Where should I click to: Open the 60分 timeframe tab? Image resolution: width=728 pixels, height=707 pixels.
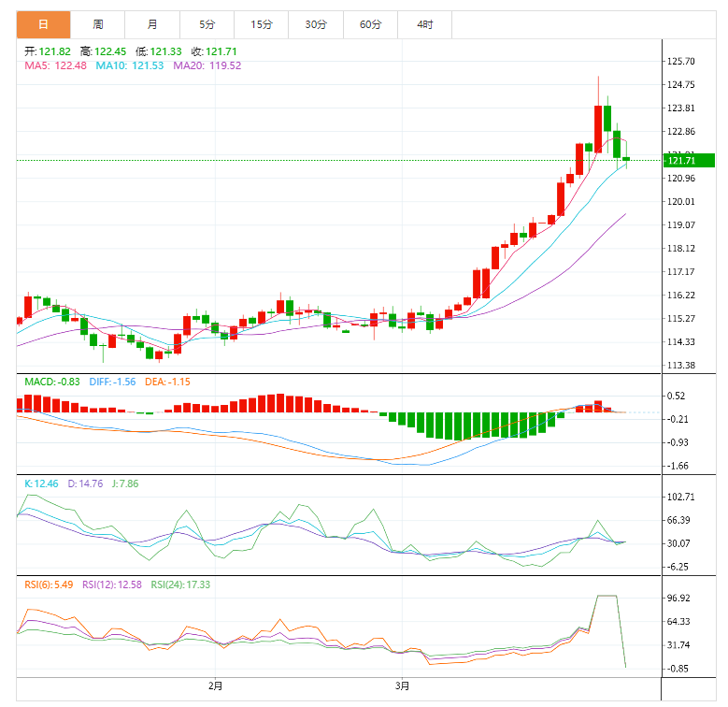tap(370, 24)
